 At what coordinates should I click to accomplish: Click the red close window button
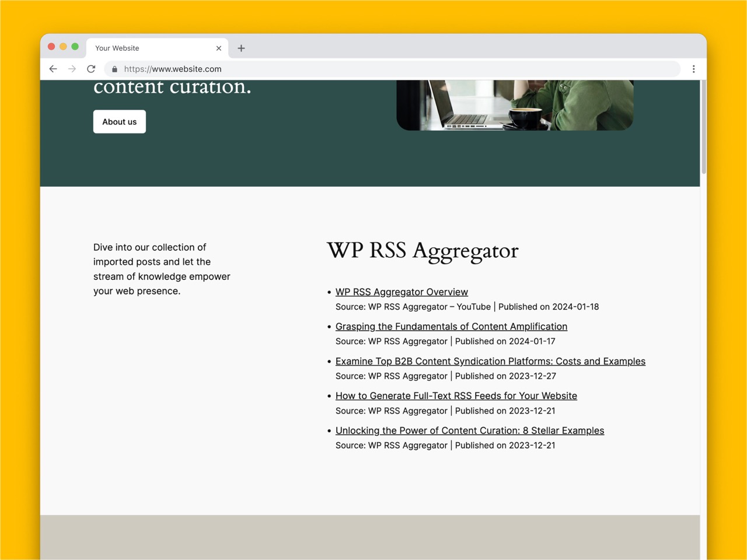[51, 47]
